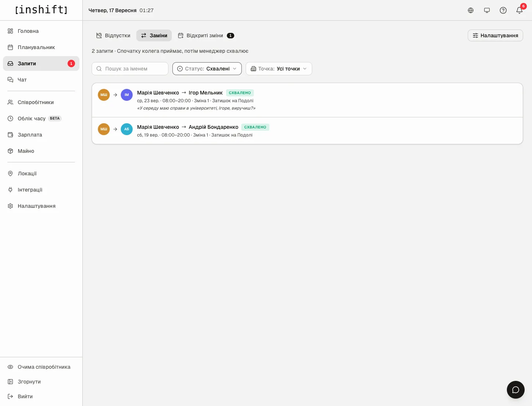This screenshot has height=406, width=532.
Task: Click СХВАЛЕНО badge beside Ігор Мельник
Action: [x=240, y=93]
